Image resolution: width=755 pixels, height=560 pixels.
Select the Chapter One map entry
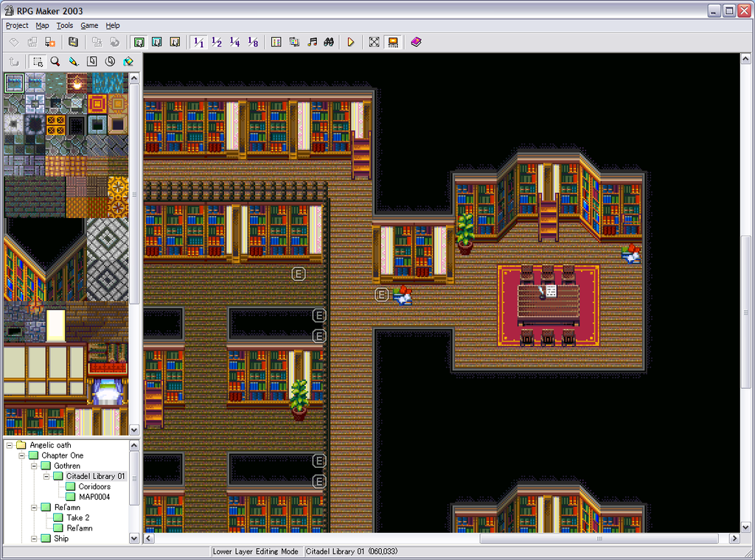pos(62,455)
